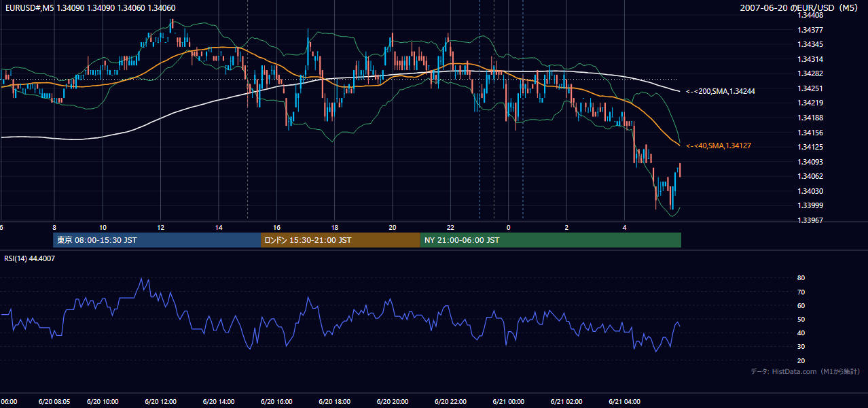The width and height of the screenshot is (868, 408).
Task: Click the RSI 60 level label
Action: (x=801, y=305)
